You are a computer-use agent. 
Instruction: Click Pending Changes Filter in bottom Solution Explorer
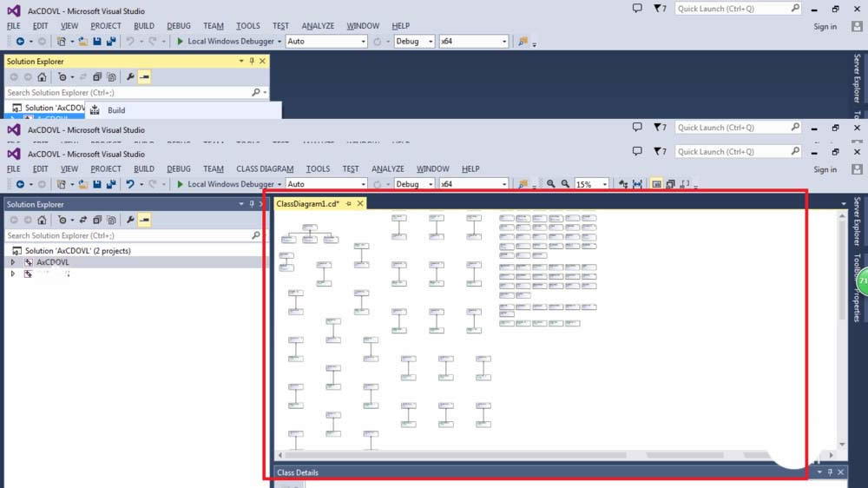coord(62,220)
